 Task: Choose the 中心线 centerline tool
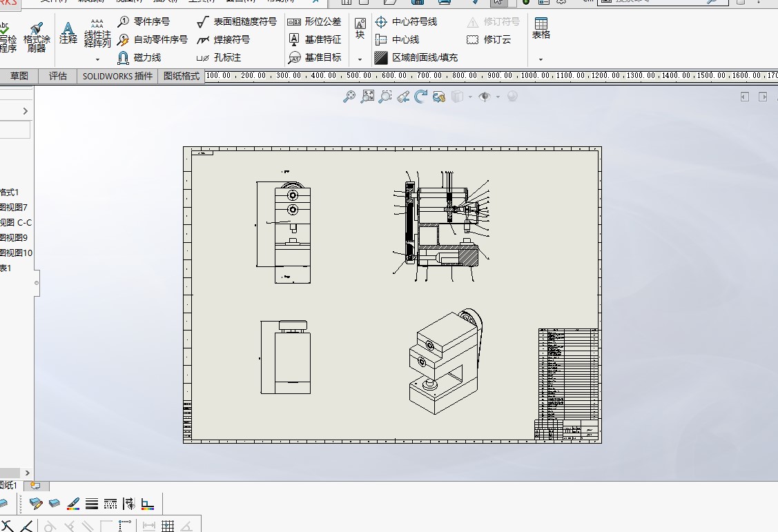point(397,39)
